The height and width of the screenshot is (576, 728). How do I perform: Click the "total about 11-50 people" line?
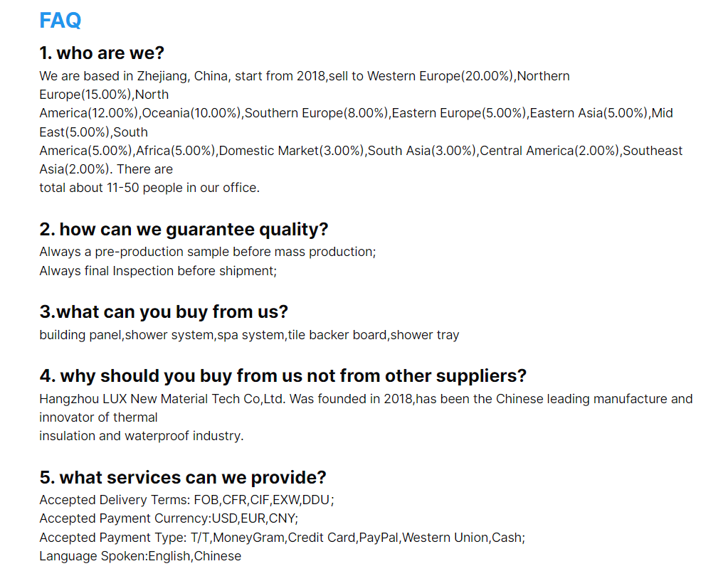(x=149, y=188)
